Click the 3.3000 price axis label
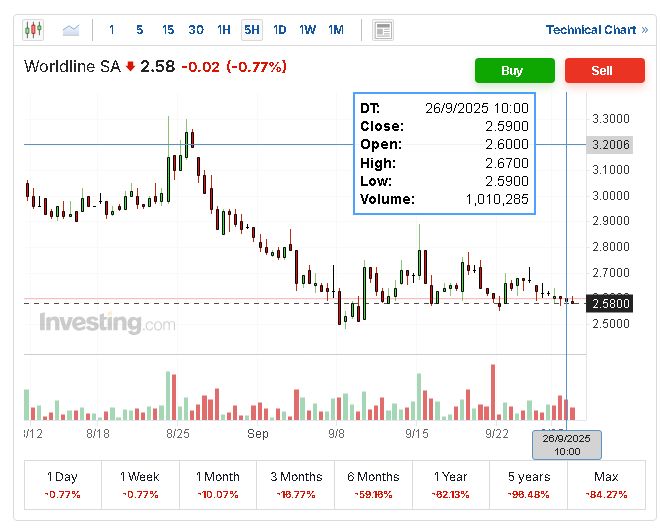The image size is (660, 529). 611,119
